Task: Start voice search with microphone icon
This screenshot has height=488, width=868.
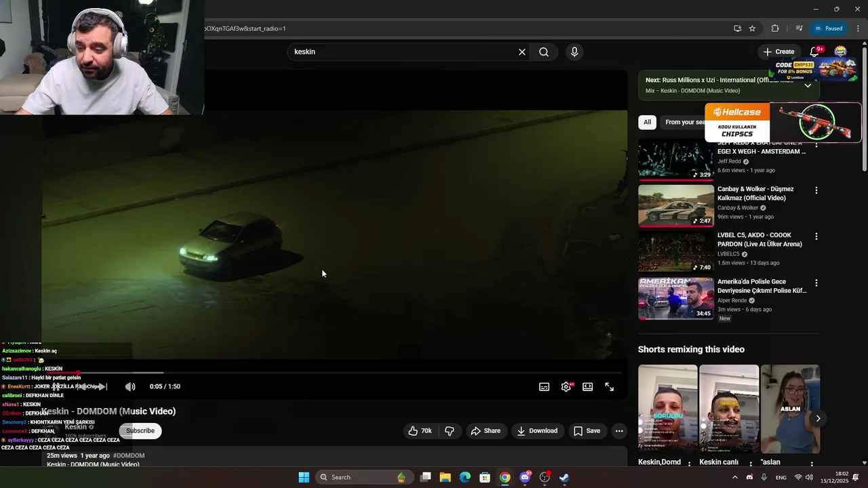Action: tap(574, 52)
